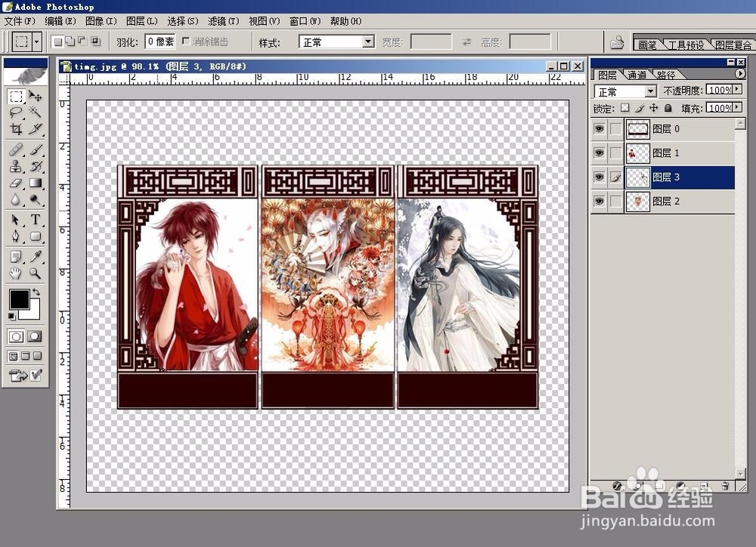Select the Pen tool
Image resolution: width=756 pixels, height=547 pixels.
coord(16,236)
